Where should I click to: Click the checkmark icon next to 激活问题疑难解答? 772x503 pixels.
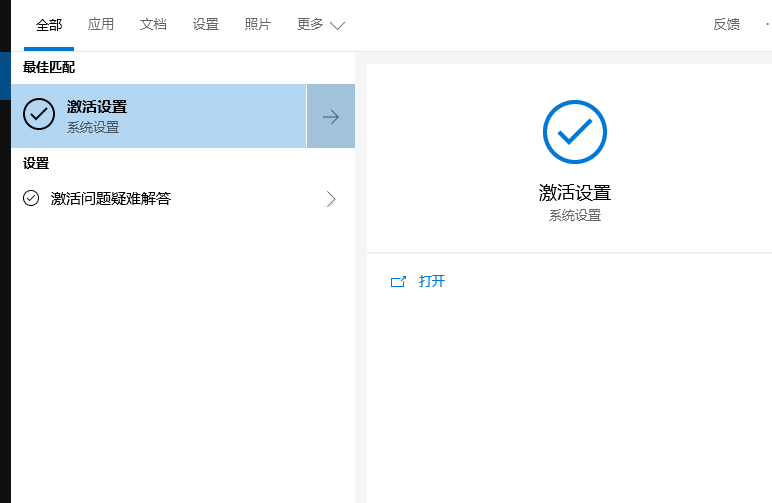click(x=31, y=198)
